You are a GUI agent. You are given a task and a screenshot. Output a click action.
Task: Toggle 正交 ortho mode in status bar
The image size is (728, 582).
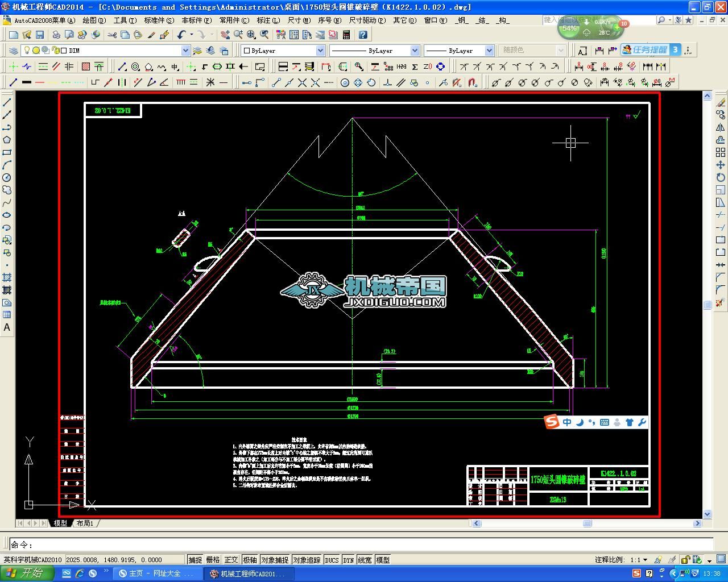tap(231, 560)
